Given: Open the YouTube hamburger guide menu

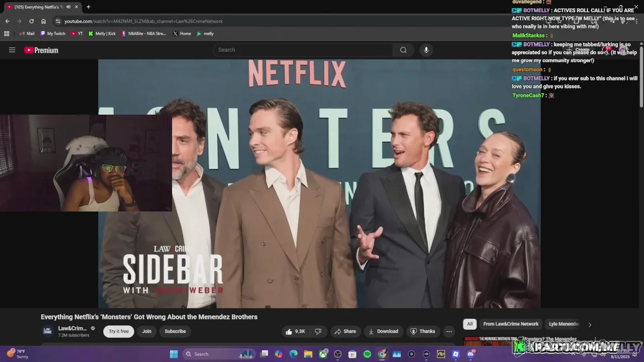Looking at the screenshot, I should click(x=12, y=50).
